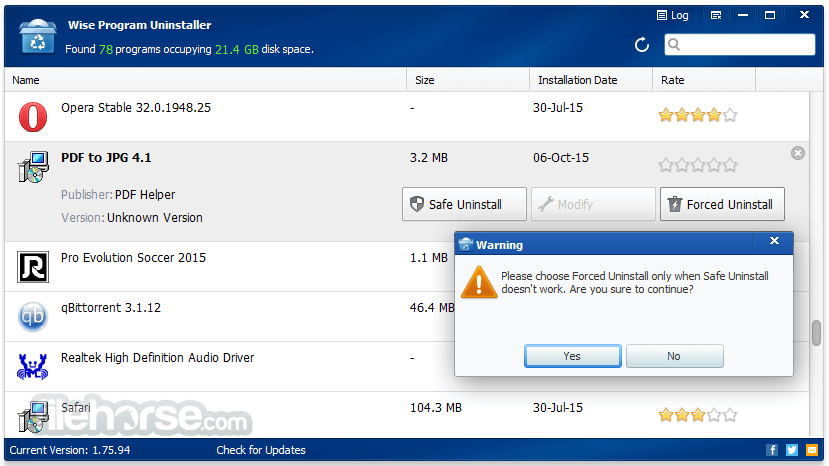Click Check for Updates link

click(261, 450)
